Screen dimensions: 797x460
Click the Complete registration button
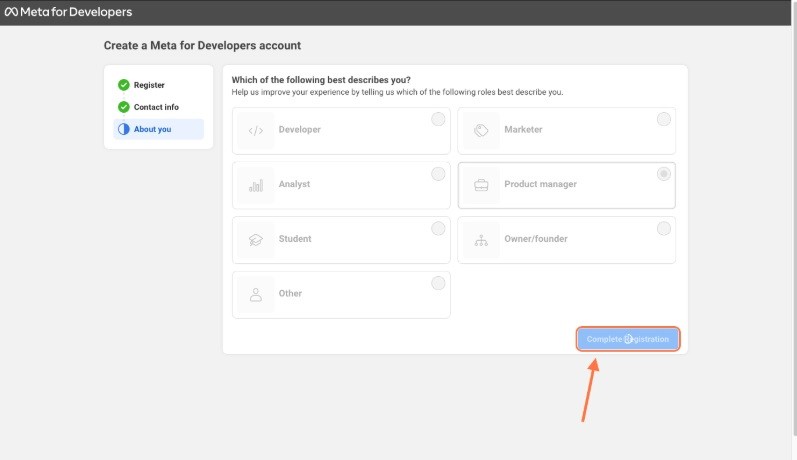[628, 339]
